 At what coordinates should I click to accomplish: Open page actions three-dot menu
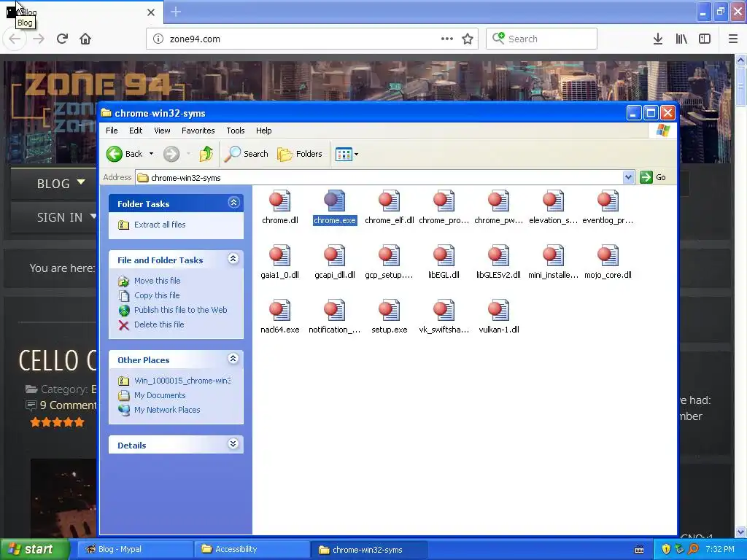447,39
